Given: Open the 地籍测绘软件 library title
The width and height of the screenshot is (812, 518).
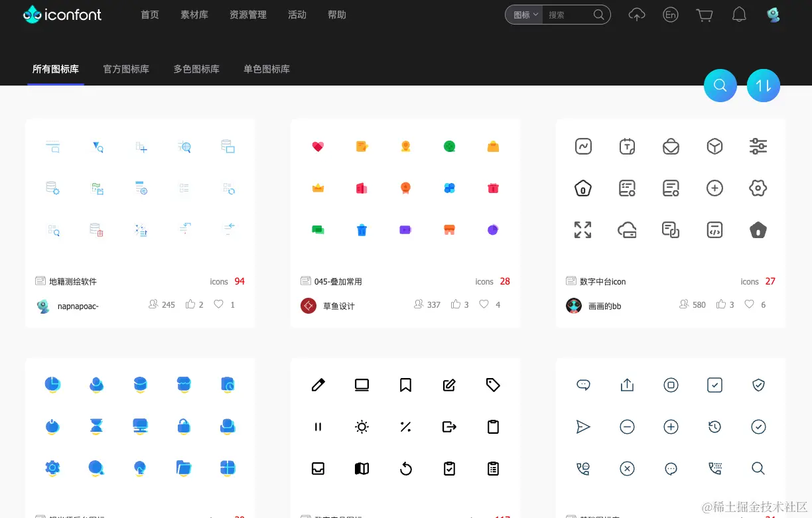Looking at the screenshot, I should [x=73, y=282].
